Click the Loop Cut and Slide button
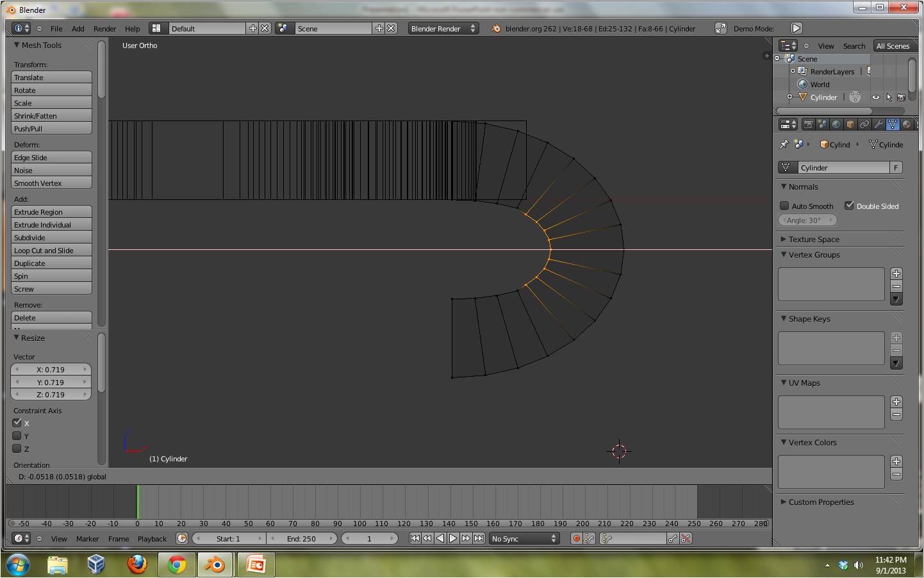The width and height of the screenshot is (924, 578). click(52, 250)
